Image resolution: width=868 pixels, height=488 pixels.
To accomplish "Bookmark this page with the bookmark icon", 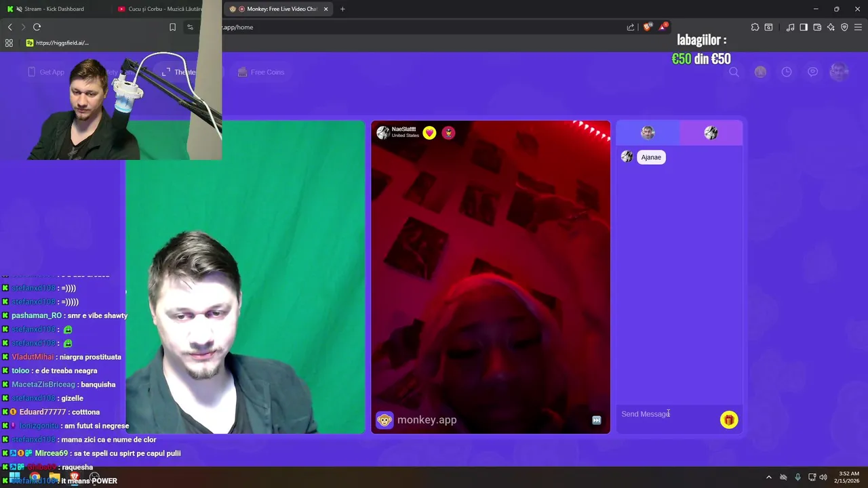I will [172, 27].
